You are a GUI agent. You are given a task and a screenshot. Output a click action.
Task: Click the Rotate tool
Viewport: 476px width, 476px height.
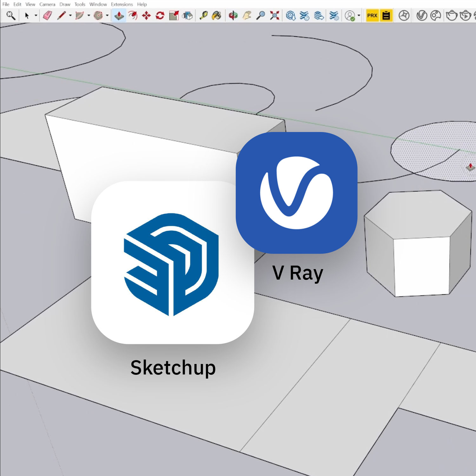click(160, 15)
